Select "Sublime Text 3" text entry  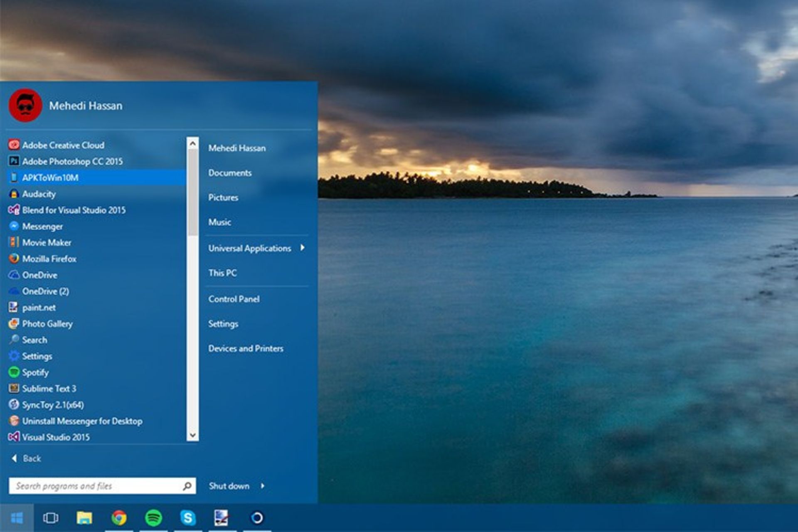click(49, 388)
